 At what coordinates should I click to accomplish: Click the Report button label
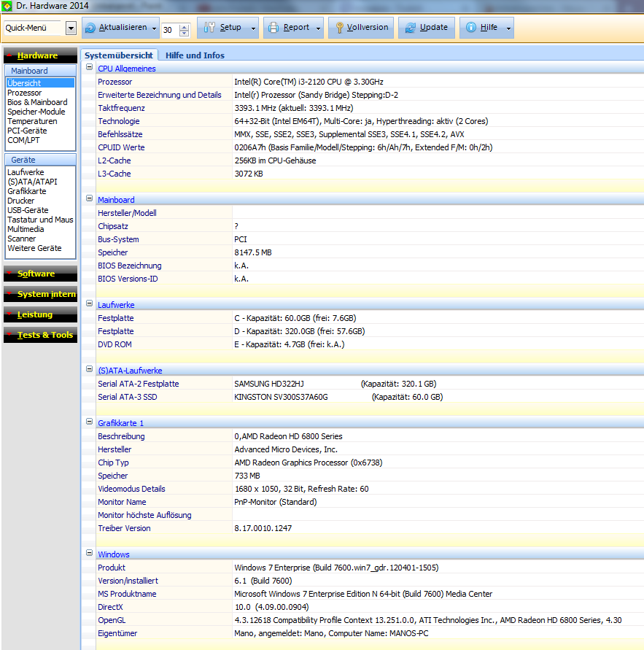[296, 28]
